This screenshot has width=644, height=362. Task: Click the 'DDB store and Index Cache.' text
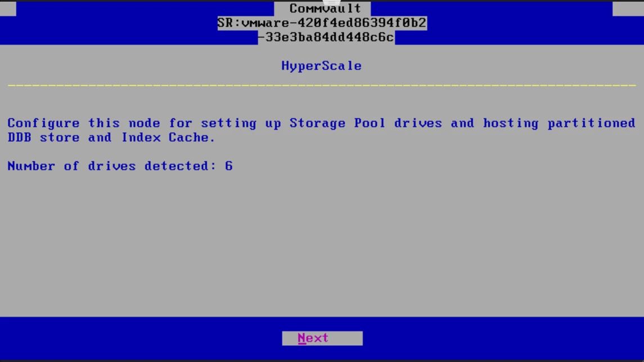[111, 138]
